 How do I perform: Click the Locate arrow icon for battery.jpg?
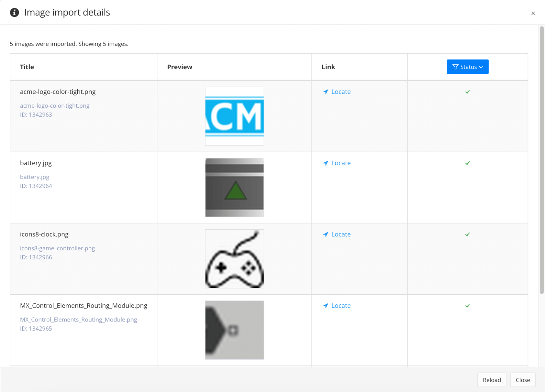pyautogui.click(x=325, y=163)
